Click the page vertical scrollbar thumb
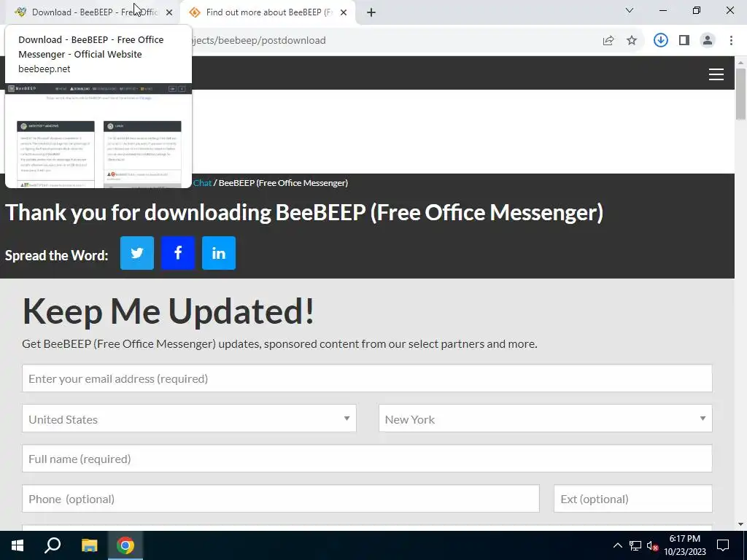This screenshot has width=747, height=560. [x=740, y=94]
